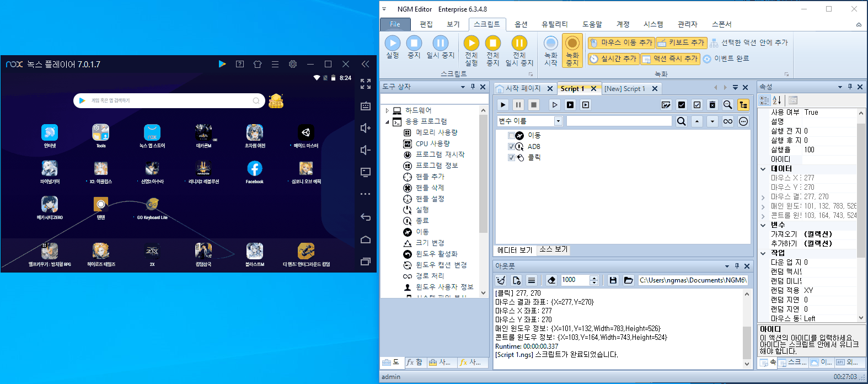The width and height of the screenshot is (868, 384).
Task: Click the pause button in Script 1 toolbar
Action: (518, 105)
